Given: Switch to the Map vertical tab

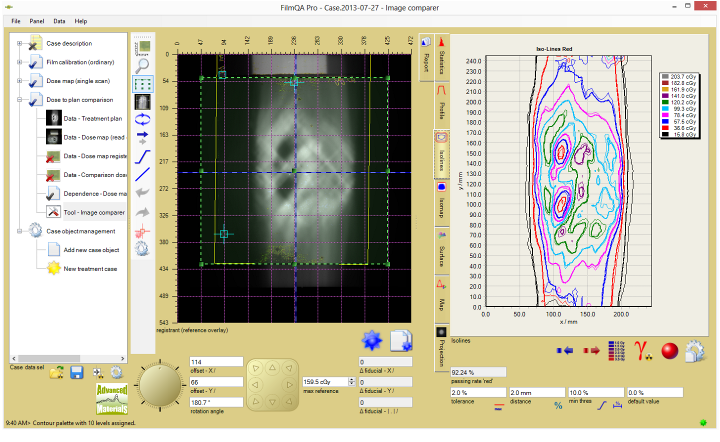Looking at the screenshot, I should click(x=442, y=298).
